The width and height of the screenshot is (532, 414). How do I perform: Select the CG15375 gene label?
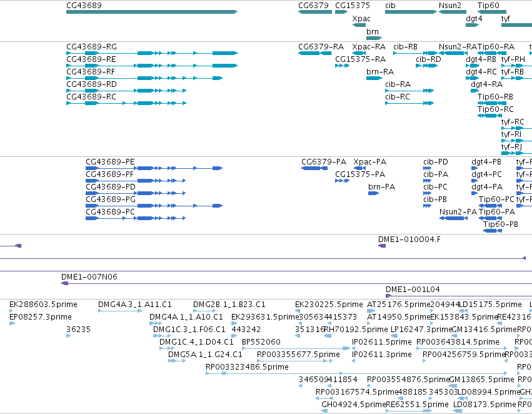click(x=353, y=6)
